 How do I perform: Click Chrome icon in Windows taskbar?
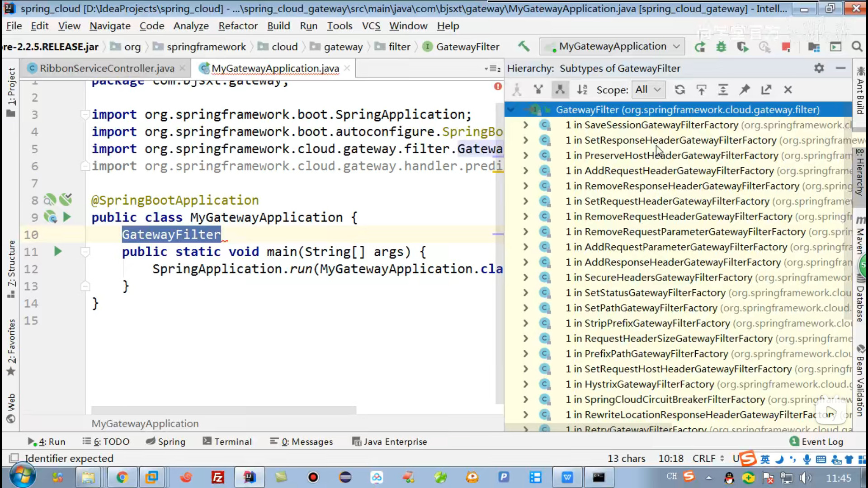(x=122, y=477)
